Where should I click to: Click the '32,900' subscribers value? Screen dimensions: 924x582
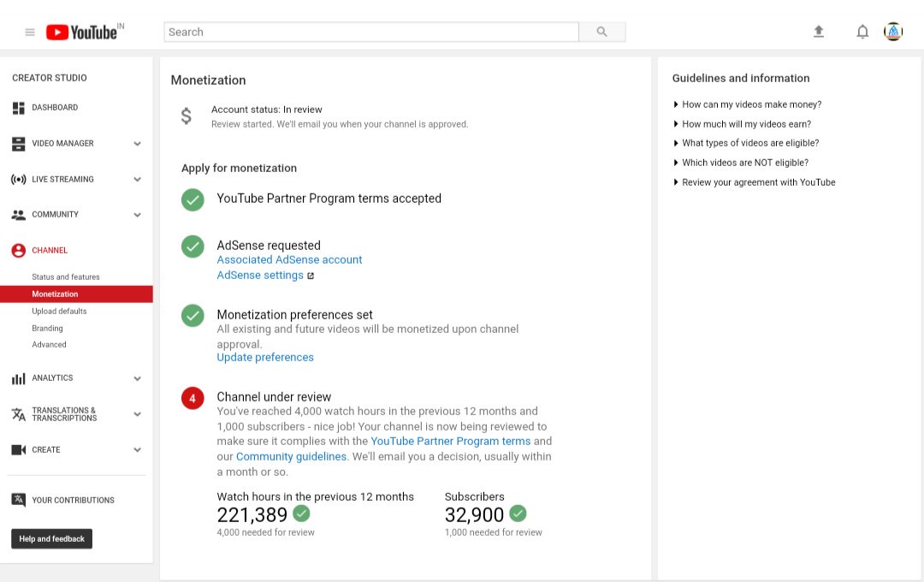click(474, 514)
